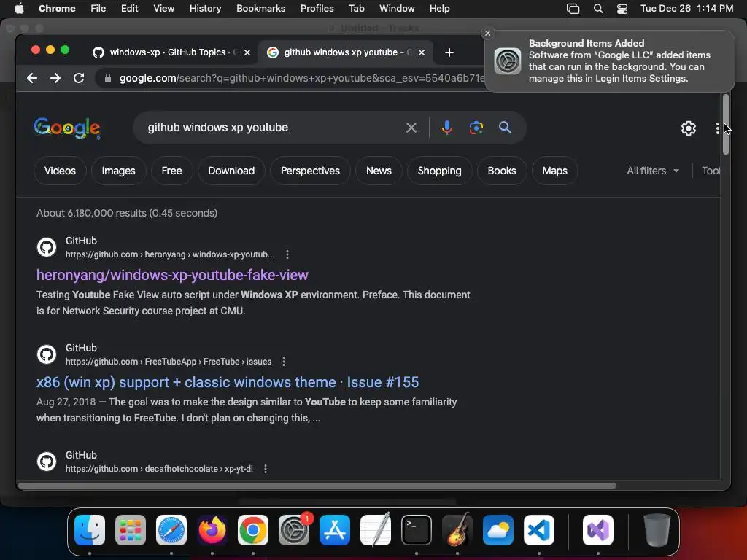Open App Store from the Dock

(335, 529)
